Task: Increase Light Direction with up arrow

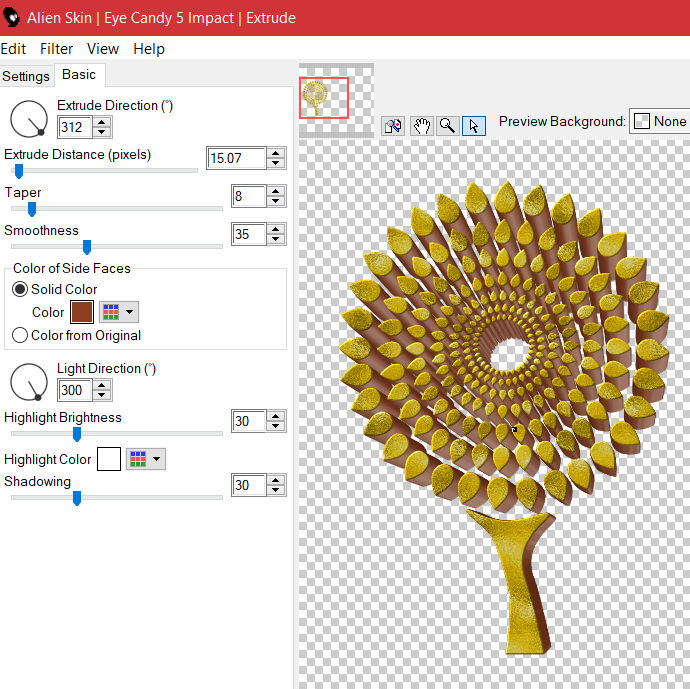Action: coord(102,385)
